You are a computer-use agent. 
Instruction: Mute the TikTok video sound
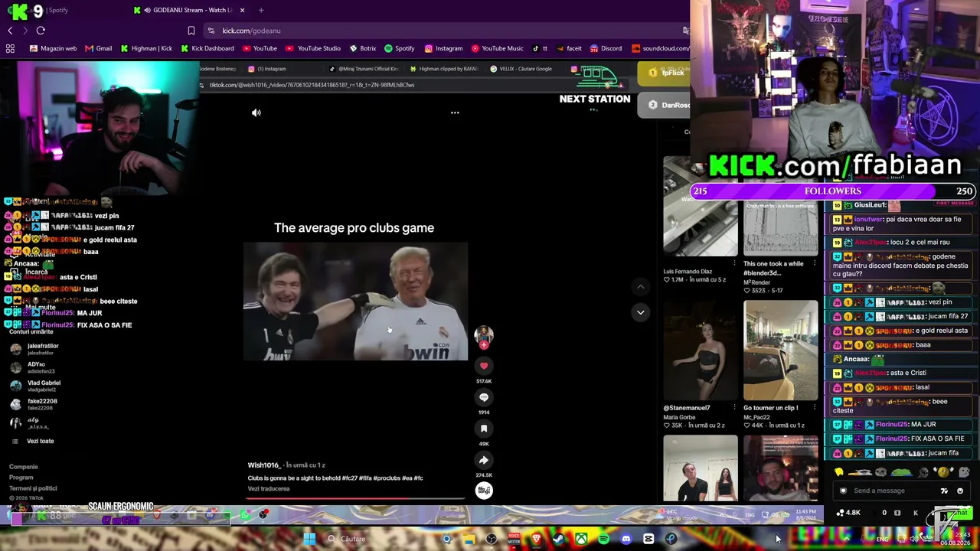[x=256, y=112]
